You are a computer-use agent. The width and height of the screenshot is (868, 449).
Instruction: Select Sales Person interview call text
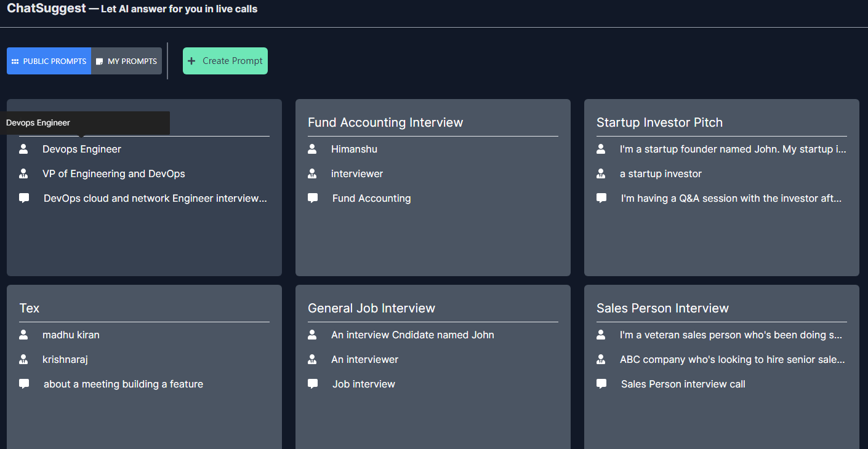point(683,384)
